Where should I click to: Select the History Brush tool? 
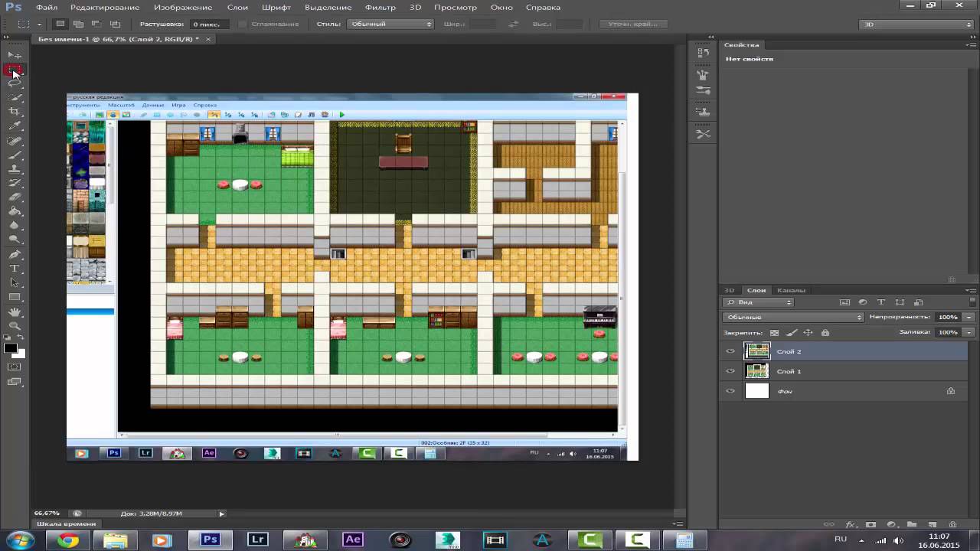click(x=15, y=183)
